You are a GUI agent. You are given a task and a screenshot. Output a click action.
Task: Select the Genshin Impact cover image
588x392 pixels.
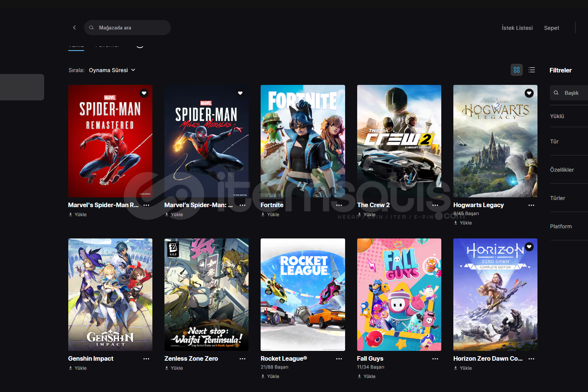(x=110, y=295)
